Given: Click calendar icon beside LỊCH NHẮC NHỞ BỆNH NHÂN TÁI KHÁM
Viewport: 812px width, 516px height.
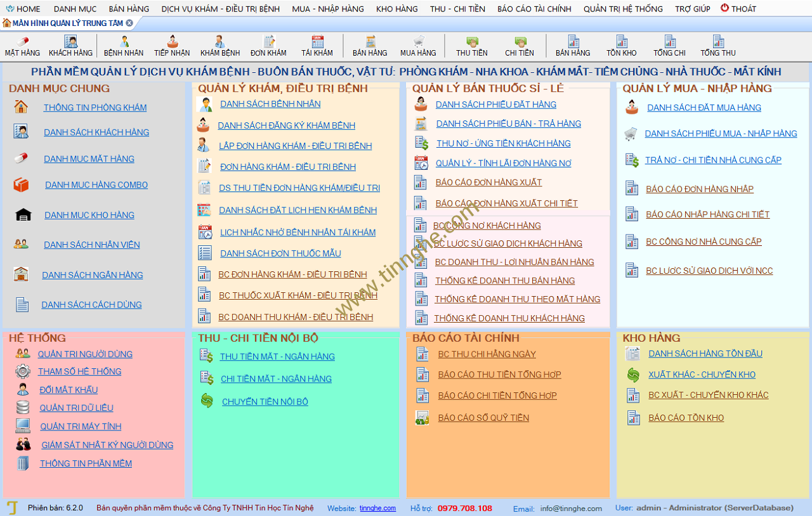Looking at the screenshot, I should point(205,232).
